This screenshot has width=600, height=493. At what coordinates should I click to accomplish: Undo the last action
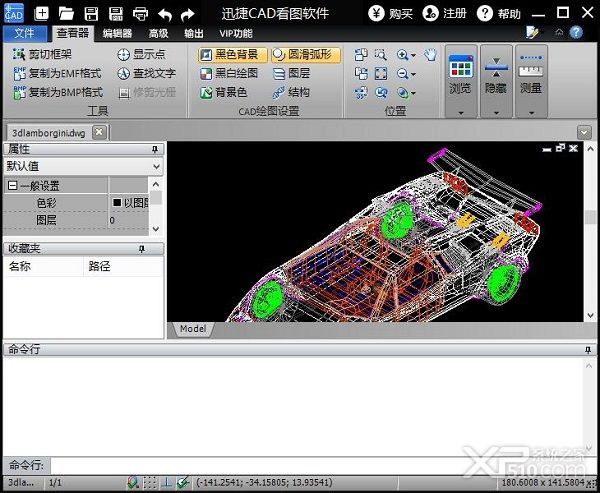click(165, 15)
